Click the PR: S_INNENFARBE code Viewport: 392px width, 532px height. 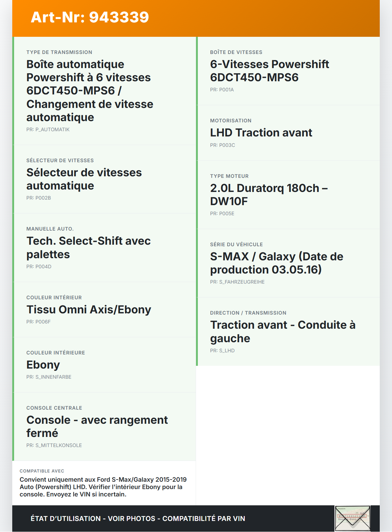coord(49,377)
